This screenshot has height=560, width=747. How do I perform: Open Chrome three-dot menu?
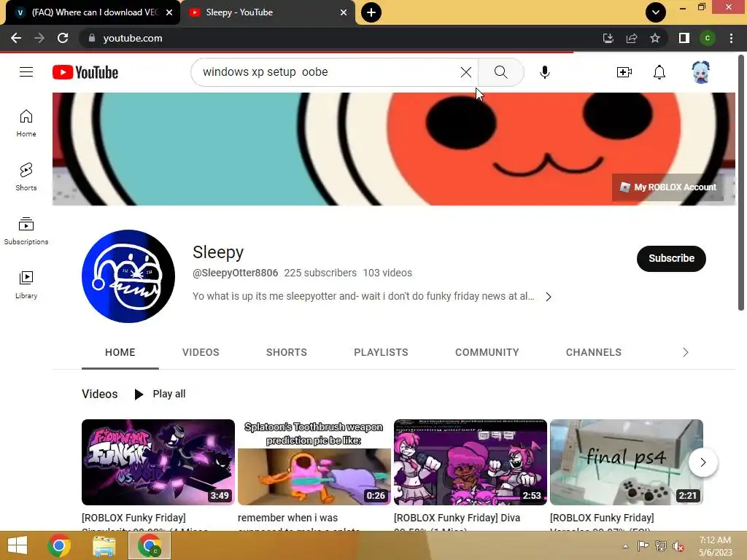731,38
